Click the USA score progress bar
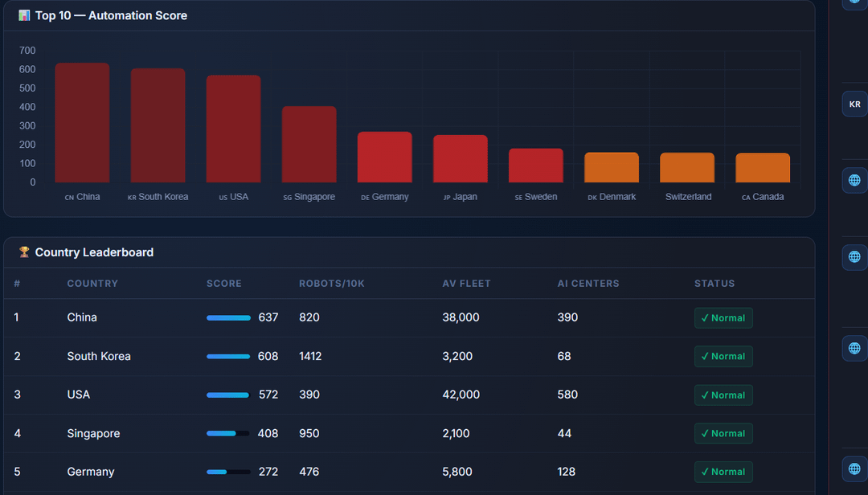 click(x=227, y=395)
